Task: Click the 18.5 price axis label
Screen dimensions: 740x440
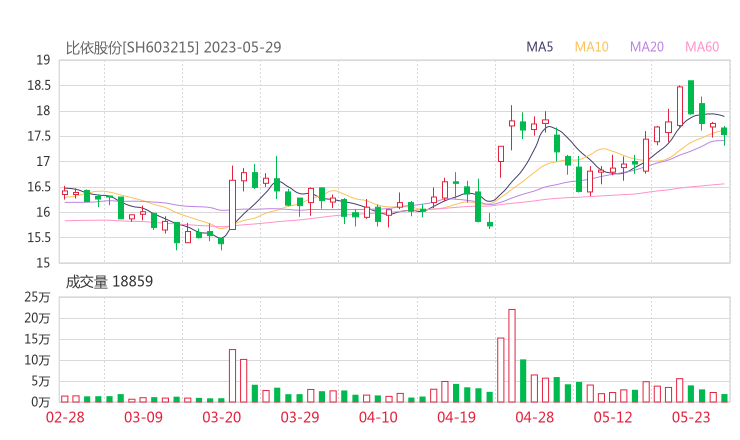Action: [x=39, y=85]
